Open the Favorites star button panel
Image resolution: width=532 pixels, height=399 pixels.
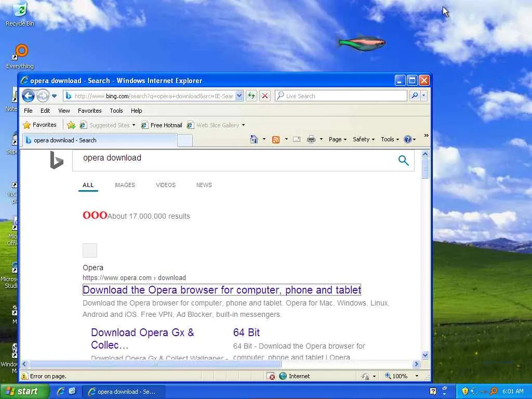coord(39,125)
